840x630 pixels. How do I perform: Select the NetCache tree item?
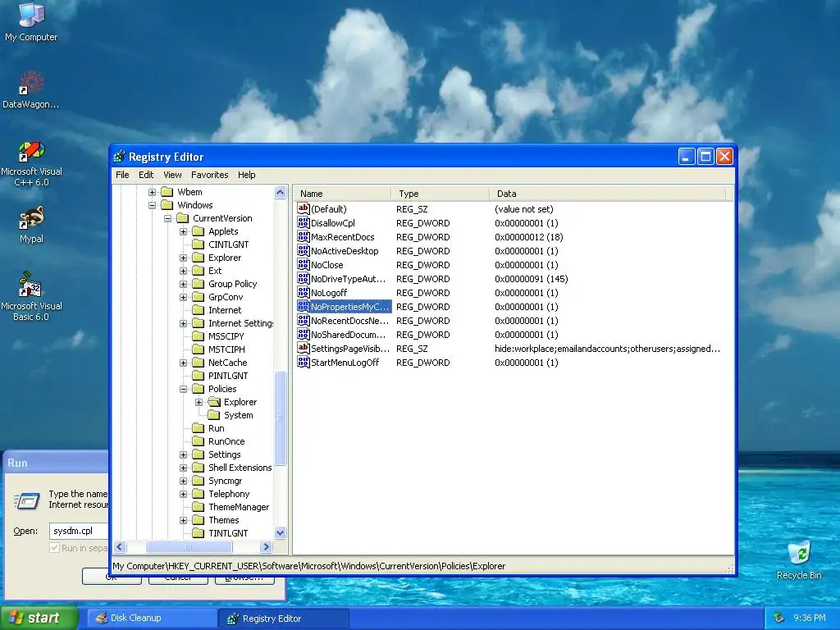pos(227,363)
